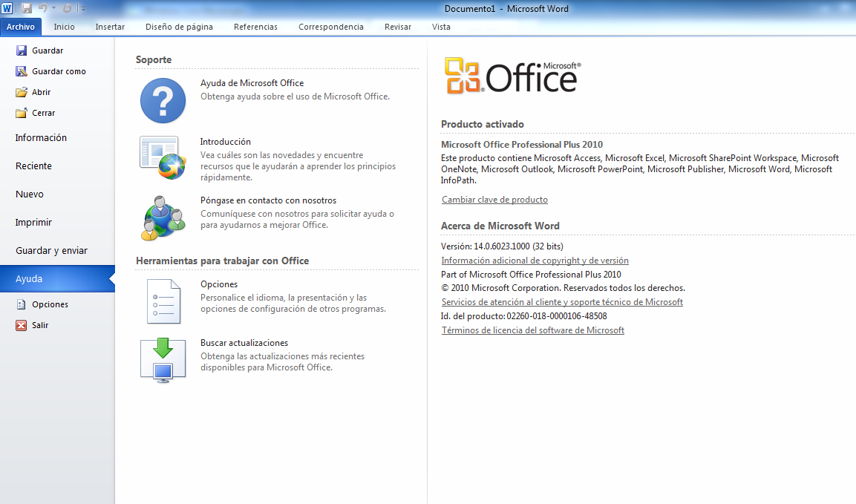
Task: Switch to Correspondencia tab
Action: [331, 27]
